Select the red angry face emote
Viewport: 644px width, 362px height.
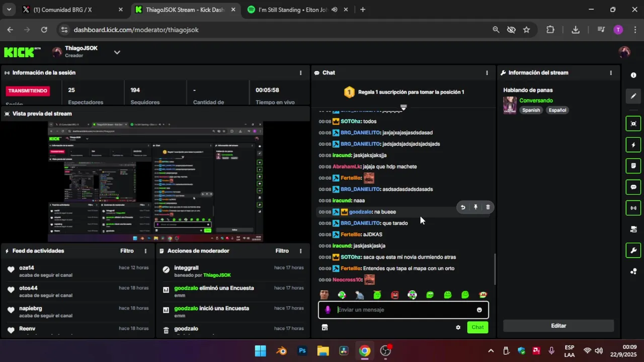pos(395,295)
